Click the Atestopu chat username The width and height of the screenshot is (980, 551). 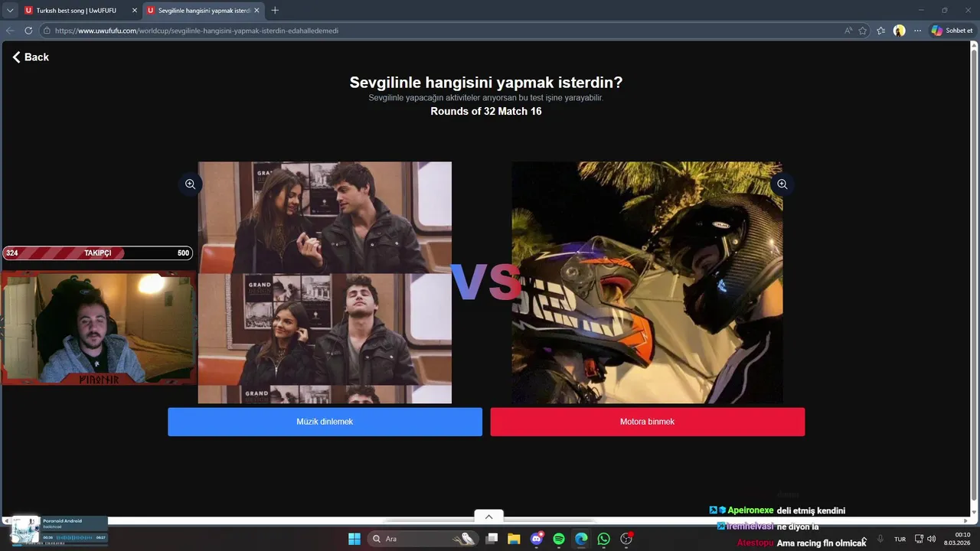(755, 543)
